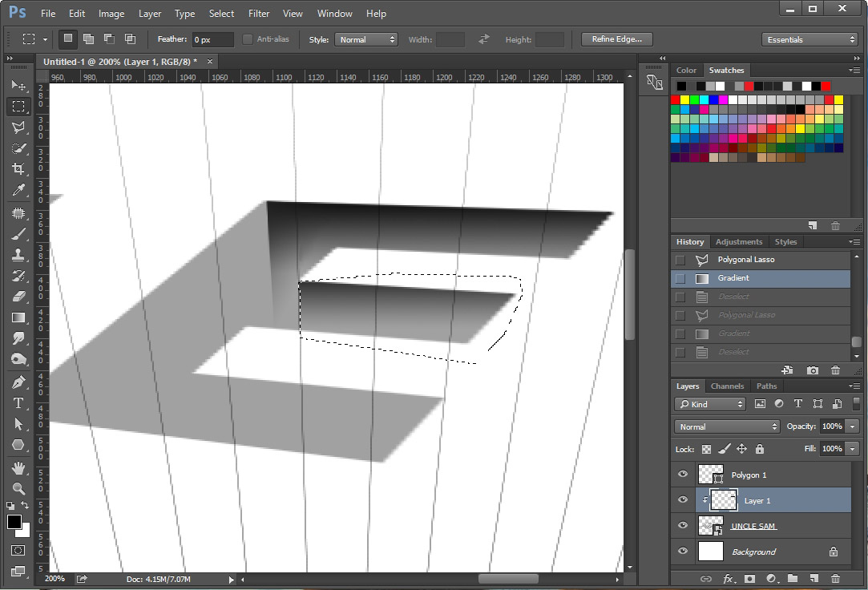Open the Add layer style fx menu

tap(728, 579)
